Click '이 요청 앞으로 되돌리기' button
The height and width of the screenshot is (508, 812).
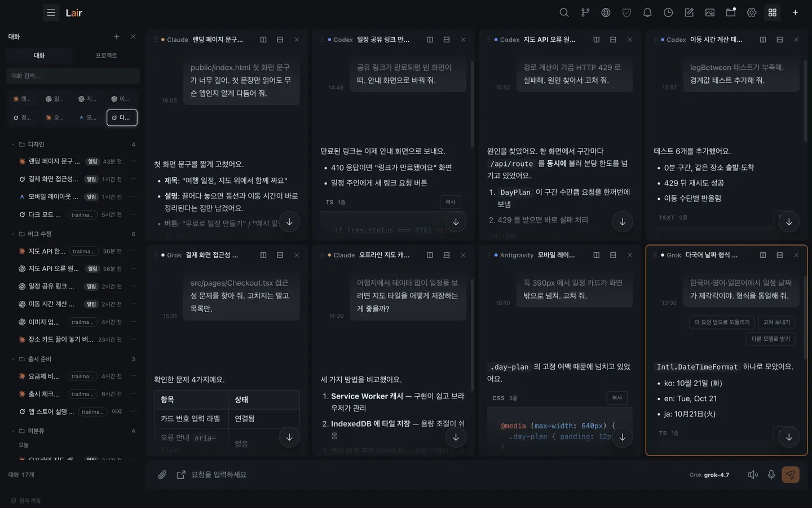(x=722, y=322)
